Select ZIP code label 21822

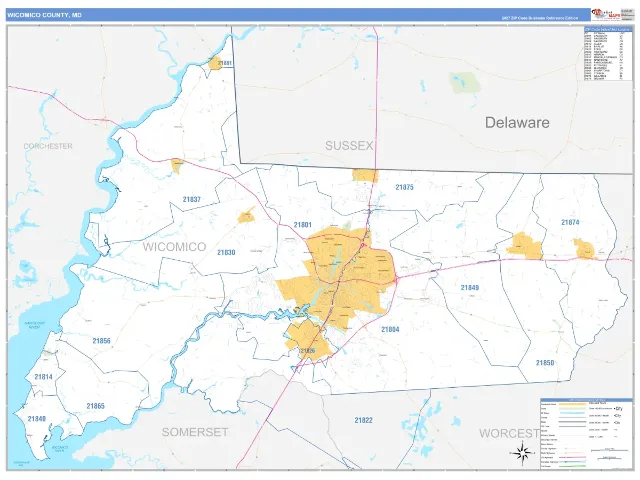tap(363, 420)
